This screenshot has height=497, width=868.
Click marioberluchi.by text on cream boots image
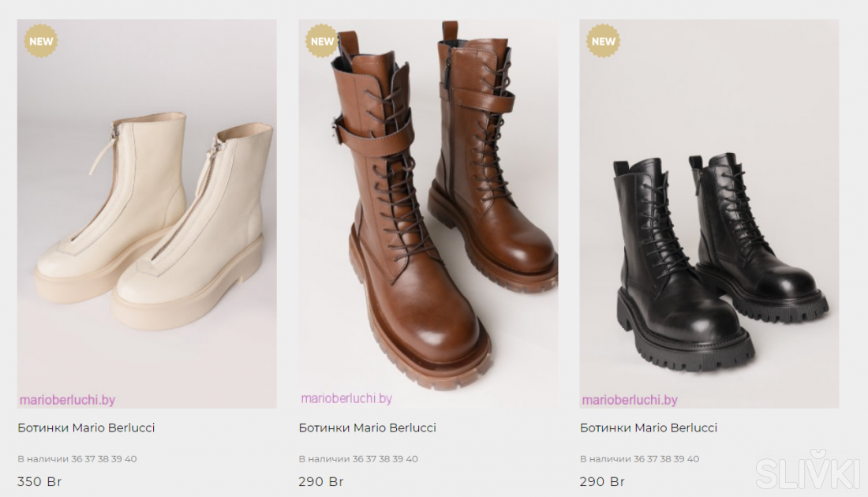[x=67, y=400]
